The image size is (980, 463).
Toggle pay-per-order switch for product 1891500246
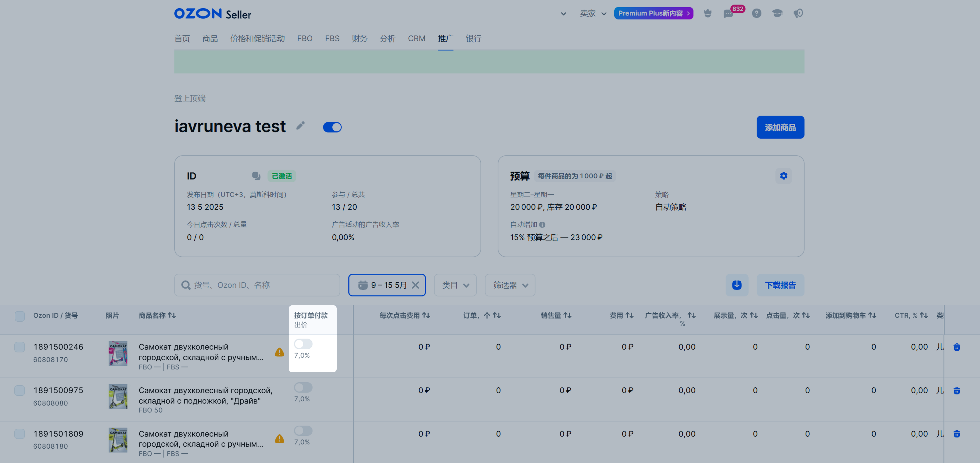(303, 344)
